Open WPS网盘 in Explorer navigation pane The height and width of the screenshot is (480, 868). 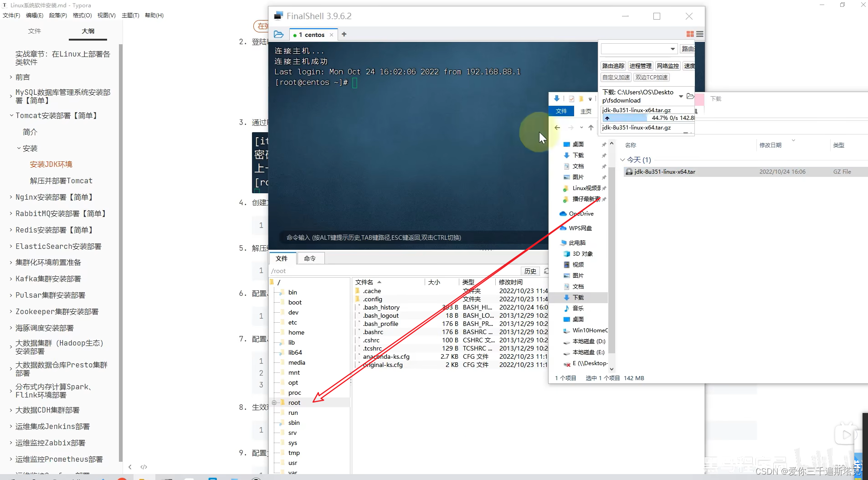point(576,228)
